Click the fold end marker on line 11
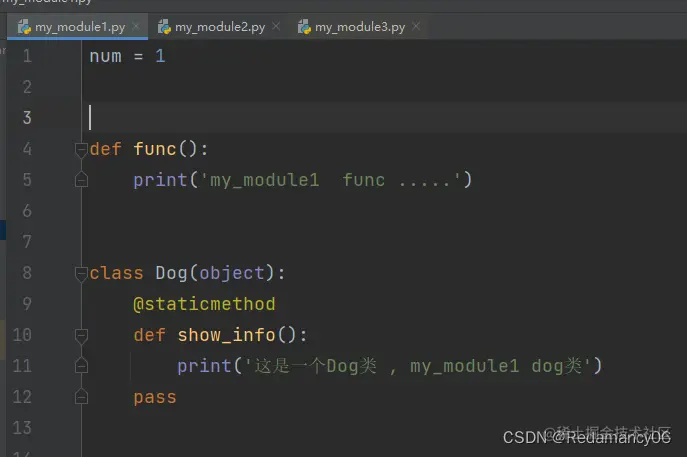The height and width of the screenshot is (457, 687). (81, 366)
